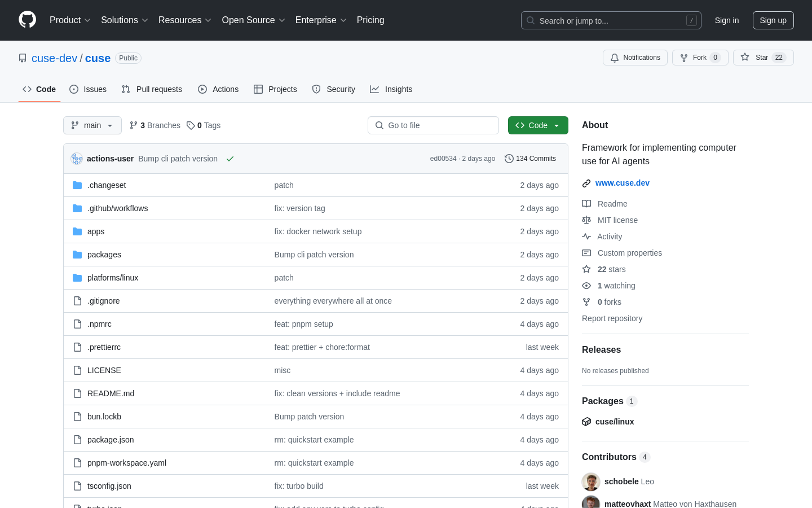The image size is (812, 508).
Task: Click the package.json file icon
Action: [77, 440]
